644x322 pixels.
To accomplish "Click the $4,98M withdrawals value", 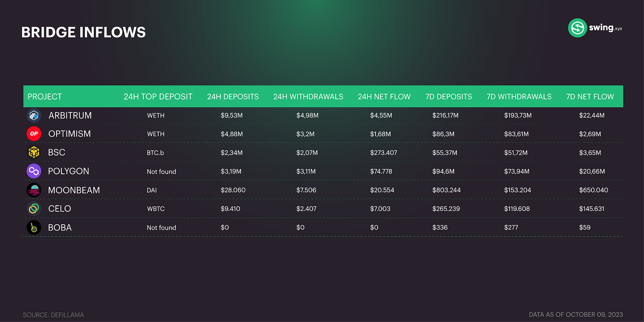I will point(308,115).
